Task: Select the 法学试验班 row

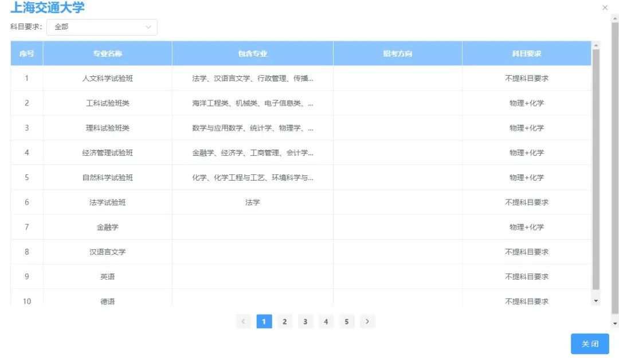Action: [x=107, y=202]
